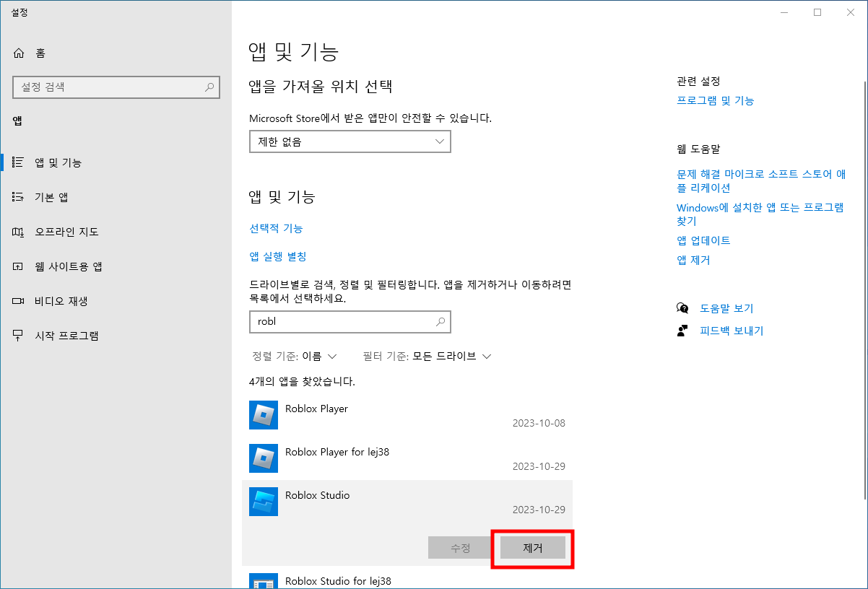Click the 웹 사이트용 앱 icon

click(19, 266)
